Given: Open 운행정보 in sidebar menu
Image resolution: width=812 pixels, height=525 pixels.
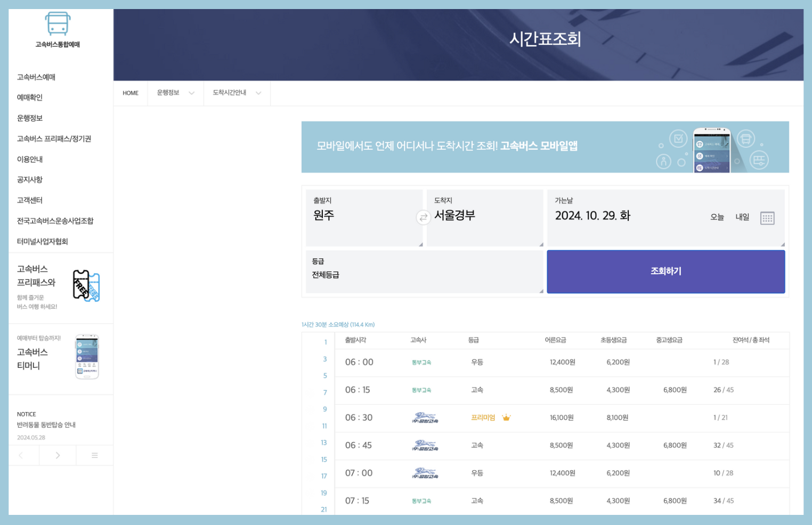Looking at the screenshot, I should (30, 118).
